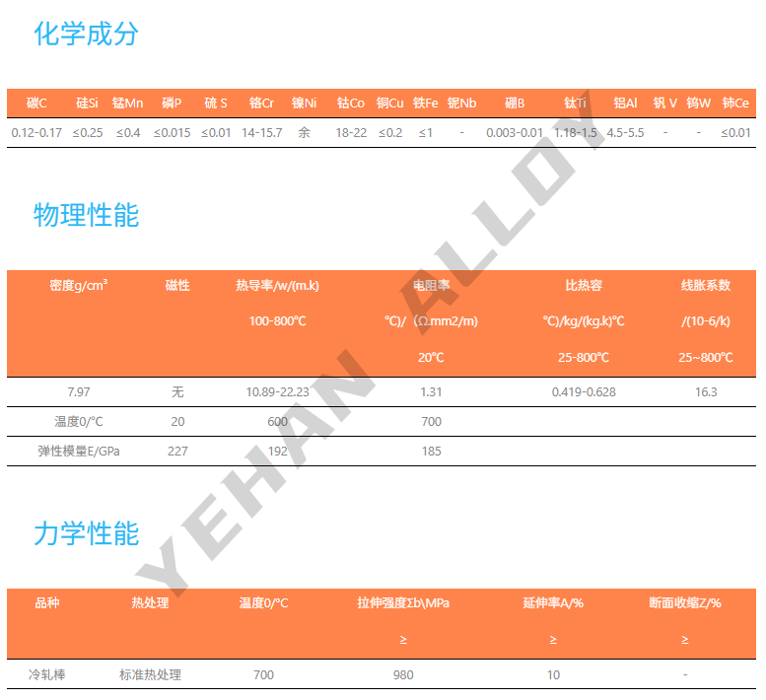Screen dimensions: 766x700
Task: Select the 硅Si column header
Action: point(87,104)
